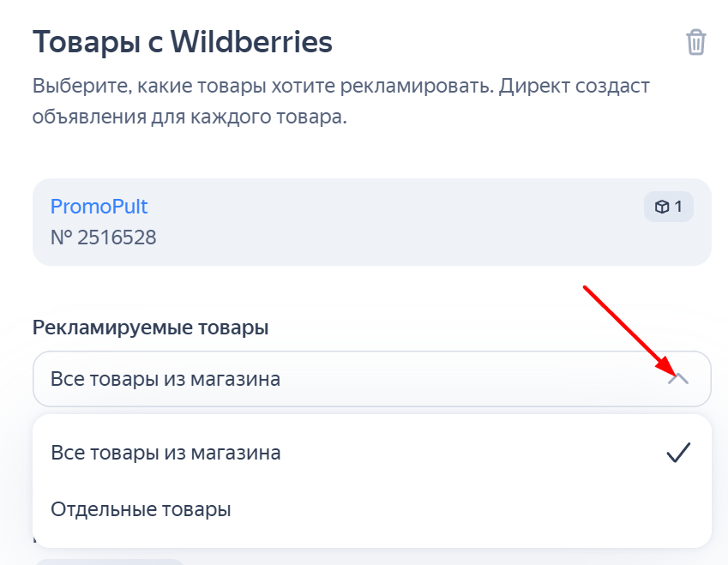Click the selected value text in the dropdown field
728x565 pixels.
click(165, 379)
